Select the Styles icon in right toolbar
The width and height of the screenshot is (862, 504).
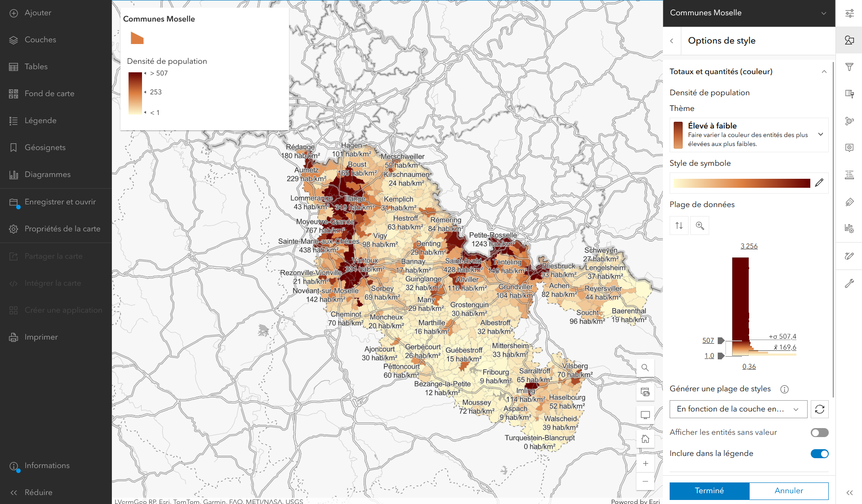(849, 40)
